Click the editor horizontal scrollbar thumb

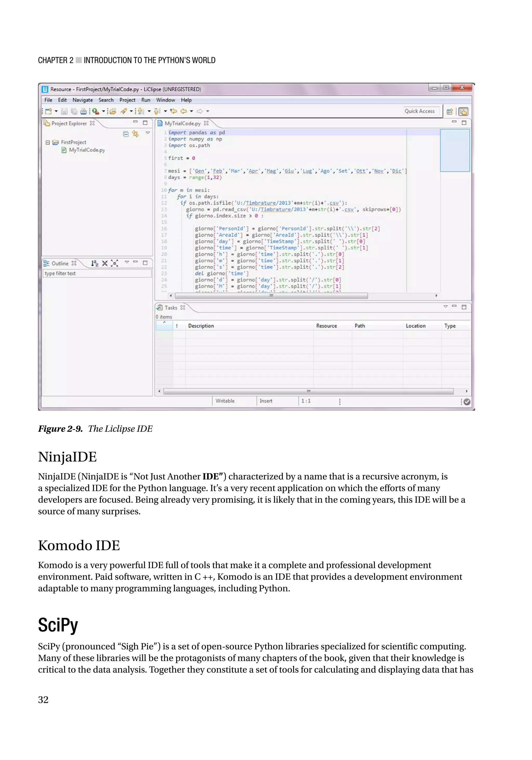pos(271,296)
